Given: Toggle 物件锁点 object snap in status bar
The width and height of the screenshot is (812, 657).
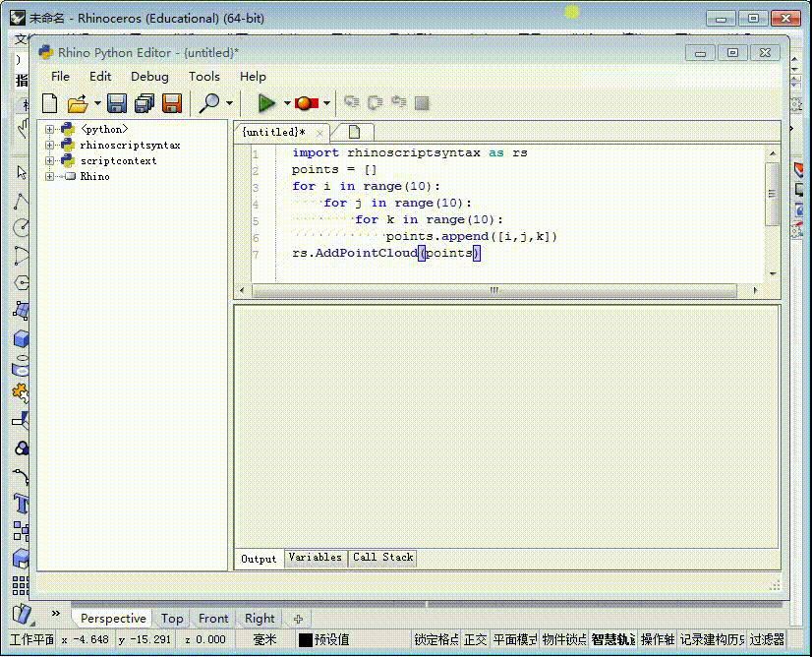Looking at the screenshot, I should click(564, 640).
